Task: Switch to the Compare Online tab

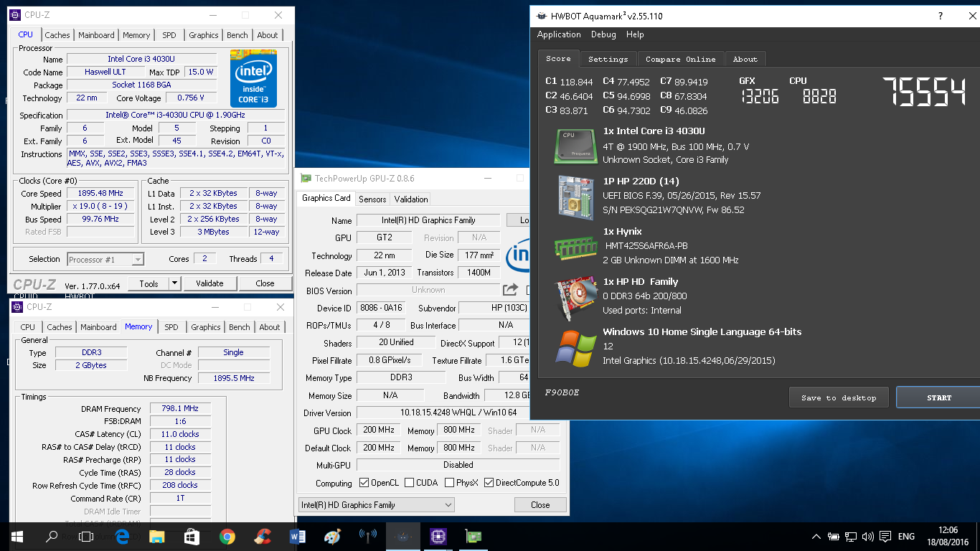Action: [680, 59]
